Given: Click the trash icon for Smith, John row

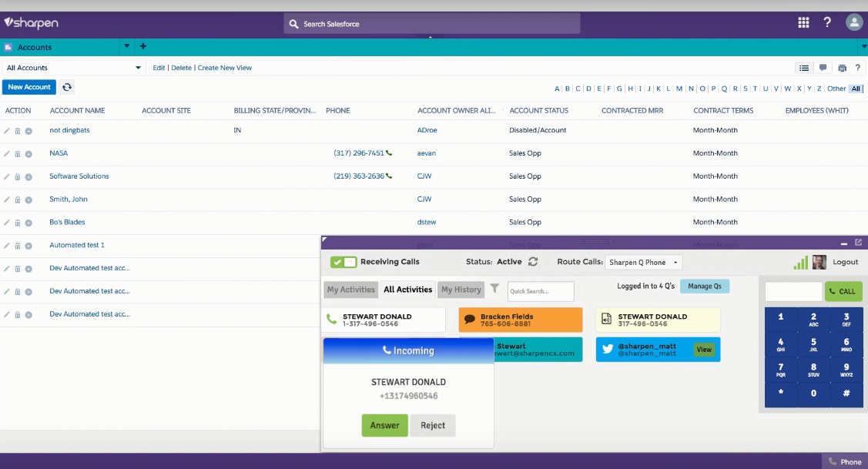Looking at the screenshot, I should (17, 200).
